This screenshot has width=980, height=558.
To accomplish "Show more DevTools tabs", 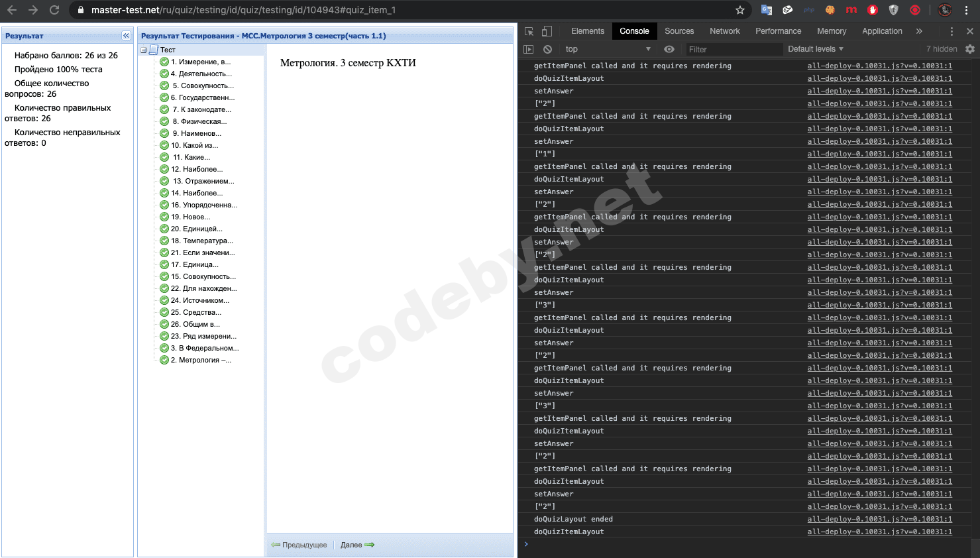I will 919,31.
